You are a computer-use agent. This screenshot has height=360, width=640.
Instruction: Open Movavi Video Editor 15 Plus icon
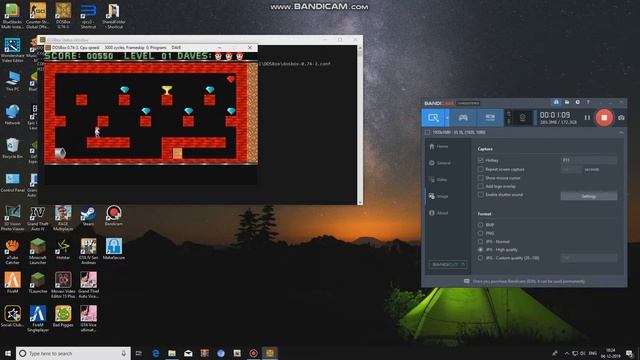point(63,286)
